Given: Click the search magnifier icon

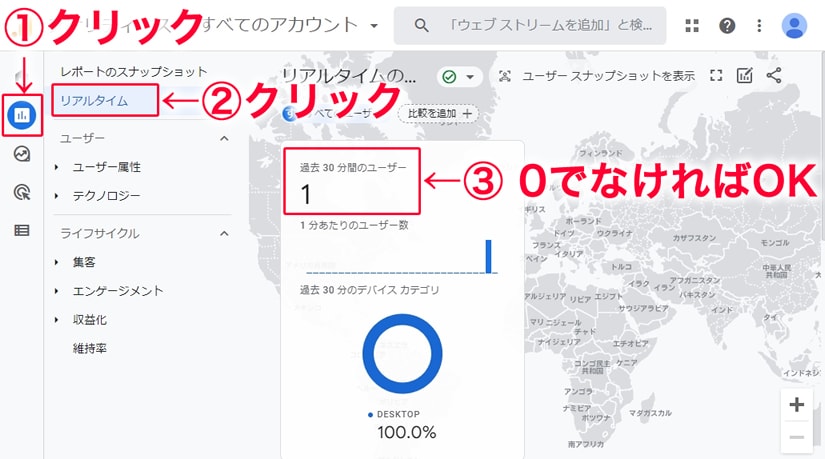Looking at the screenshot, I should pyautogui.click(x=421, y=25).
